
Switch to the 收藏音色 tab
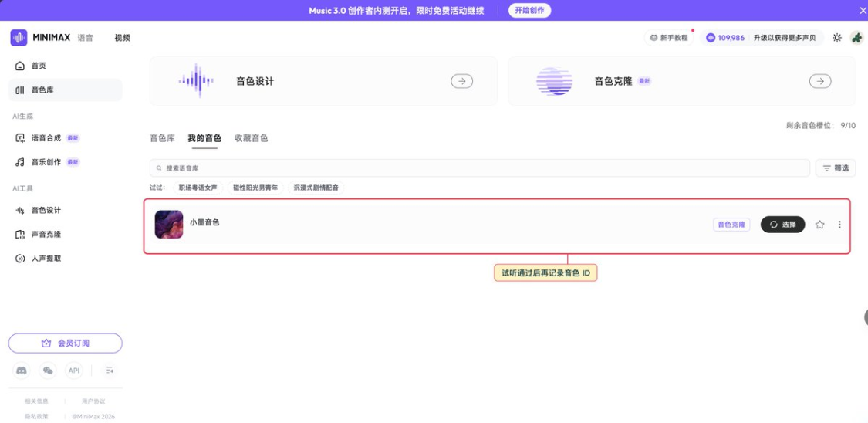[x=252, y=138]
